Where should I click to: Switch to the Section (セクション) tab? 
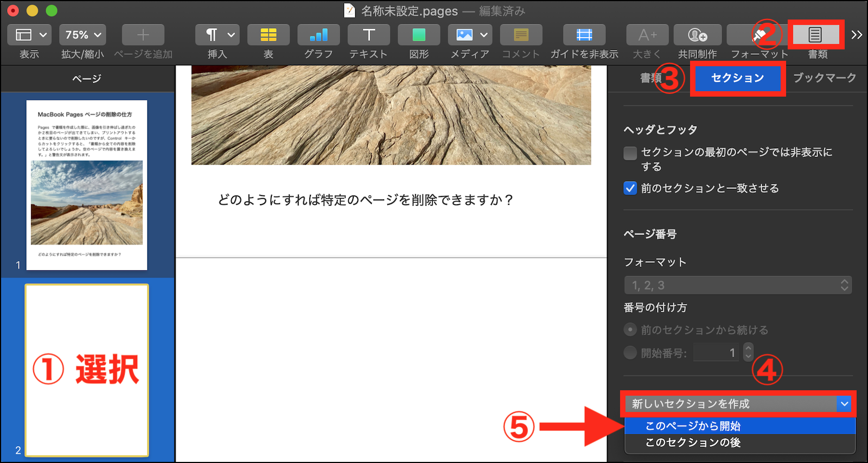(737, 78)
